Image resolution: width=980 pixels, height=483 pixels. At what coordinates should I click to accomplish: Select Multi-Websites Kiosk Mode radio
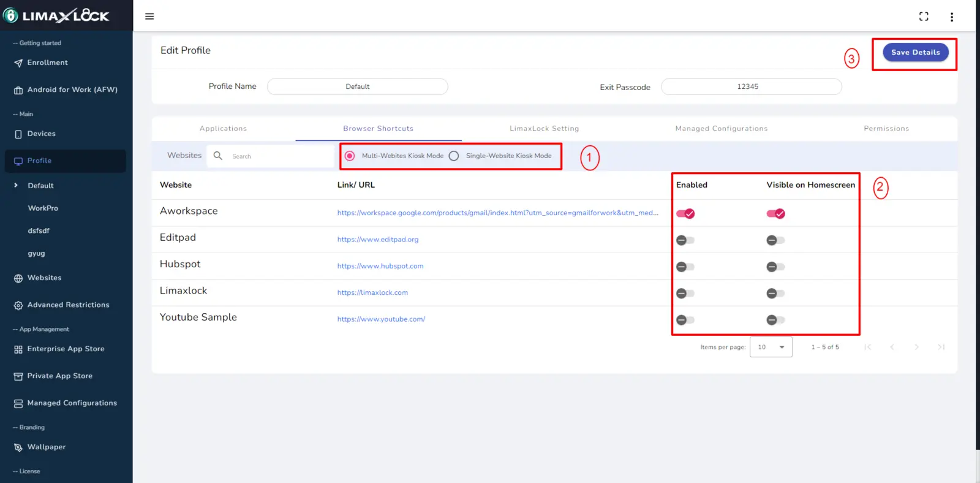(350, 156)
